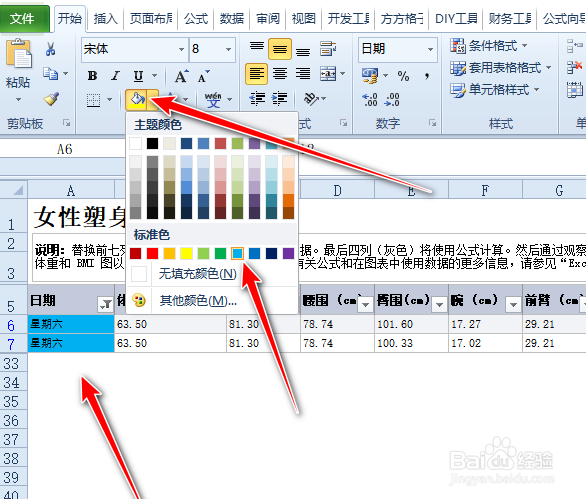Screen dimensions: 586x499
Task: Increase decimal places icon
Action: click(370, 100)
